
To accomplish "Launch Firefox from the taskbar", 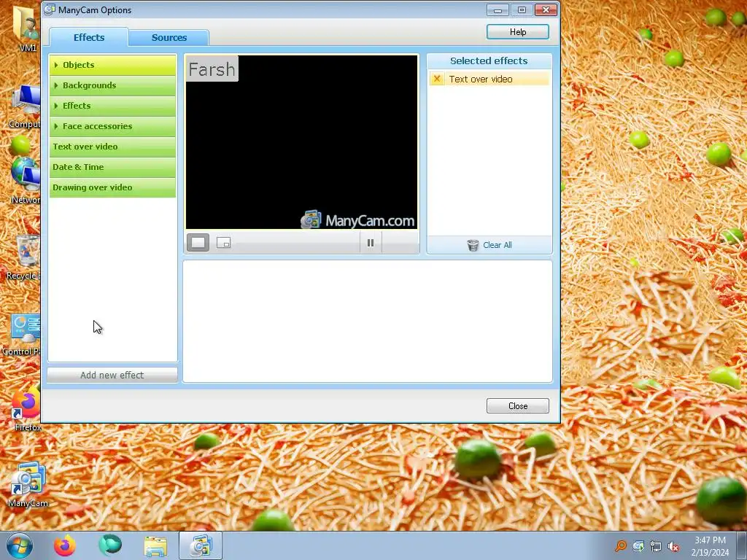I will coord(65,545).
